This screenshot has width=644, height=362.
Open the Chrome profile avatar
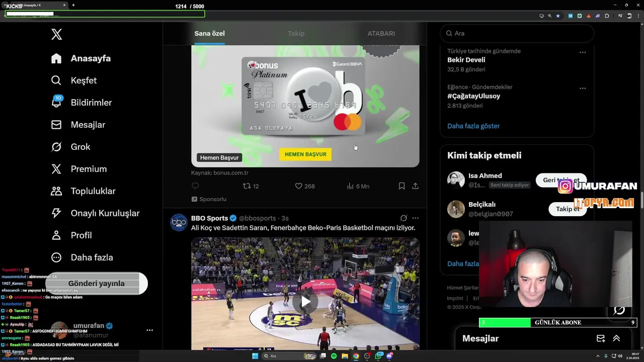pyautogui.click(x=629, y=16)
